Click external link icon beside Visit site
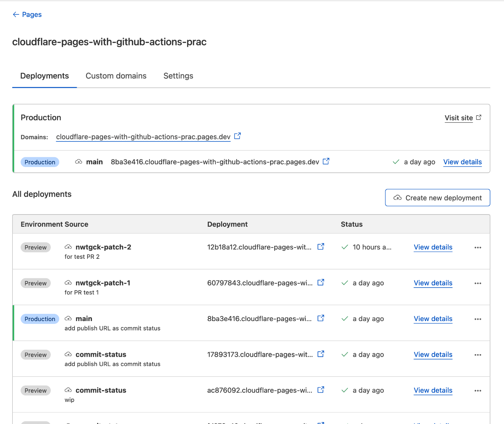Image resolution: width=504 pixels, height=424 pixels. click(479, 117)
